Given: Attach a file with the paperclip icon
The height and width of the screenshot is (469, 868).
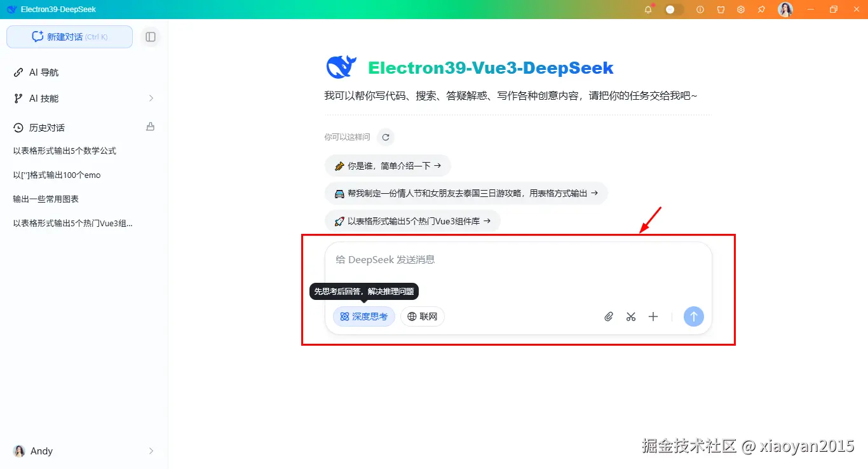Looking at the screenshot, I should click(609, 316).
